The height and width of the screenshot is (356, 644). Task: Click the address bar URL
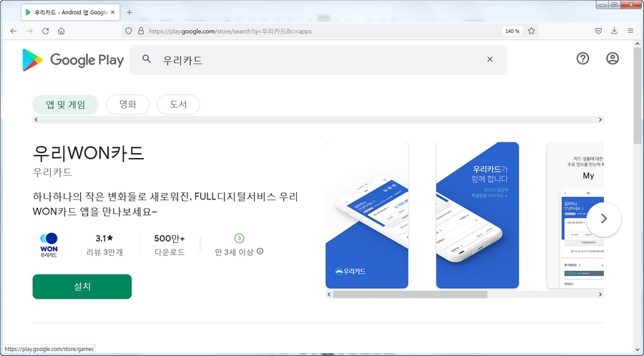click(x=230, y=31)
